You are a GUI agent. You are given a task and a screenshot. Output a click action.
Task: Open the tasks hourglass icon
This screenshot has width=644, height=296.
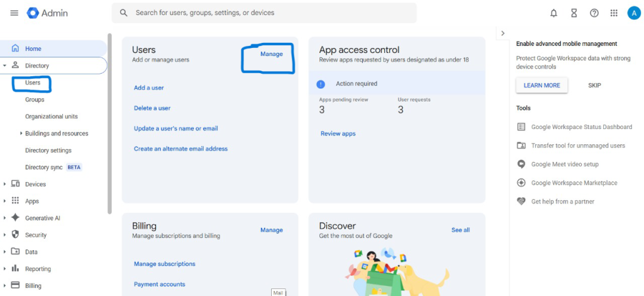click(574, 13)
